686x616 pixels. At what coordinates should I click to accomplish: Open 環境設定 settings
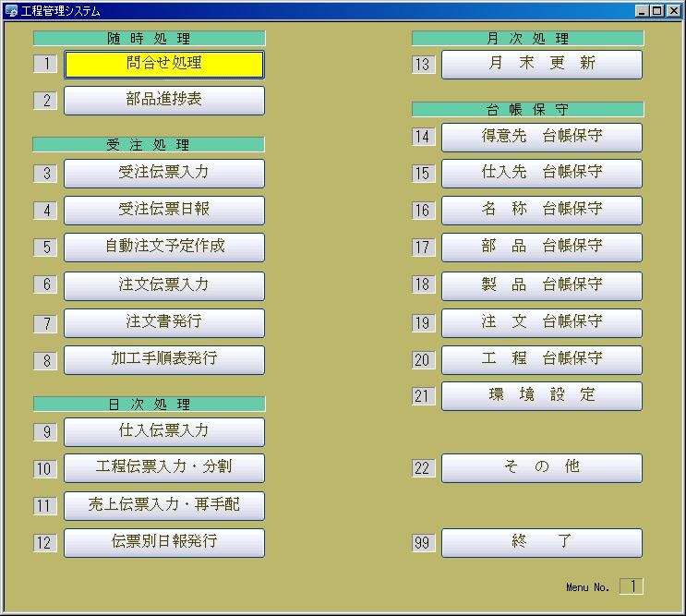541,396
